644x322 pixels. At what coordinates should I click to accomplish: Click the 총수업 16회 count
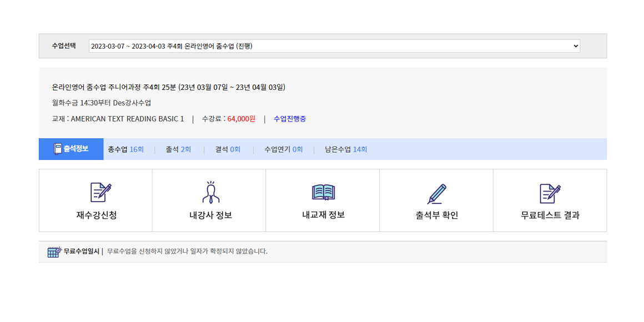point(125,149)
